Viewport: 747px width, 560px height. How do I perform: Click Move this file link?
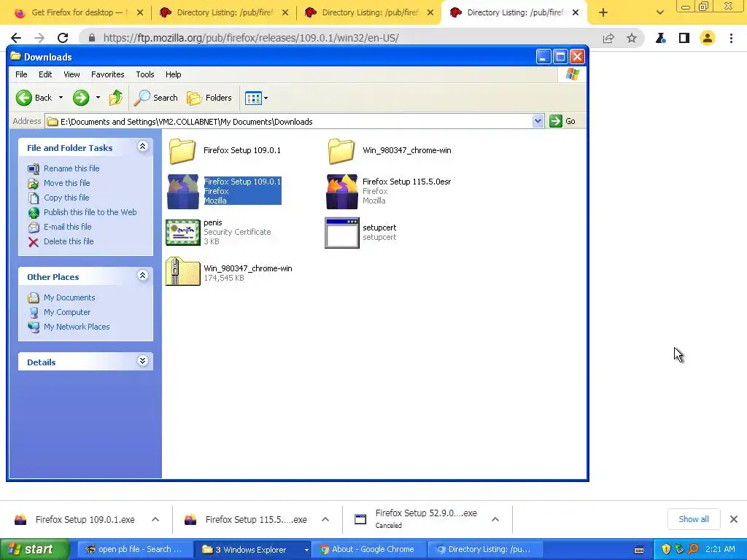(x=66, y=183)
